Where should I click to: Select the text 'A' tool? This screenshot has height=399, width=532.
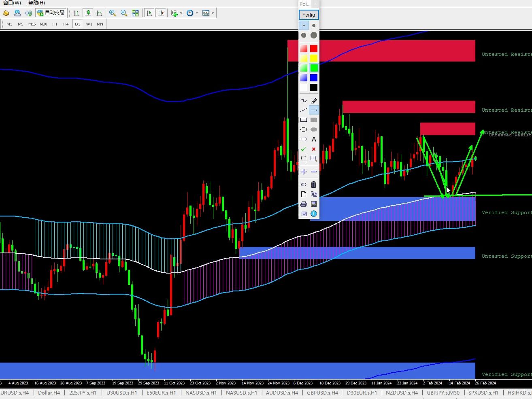coord(314,139)
